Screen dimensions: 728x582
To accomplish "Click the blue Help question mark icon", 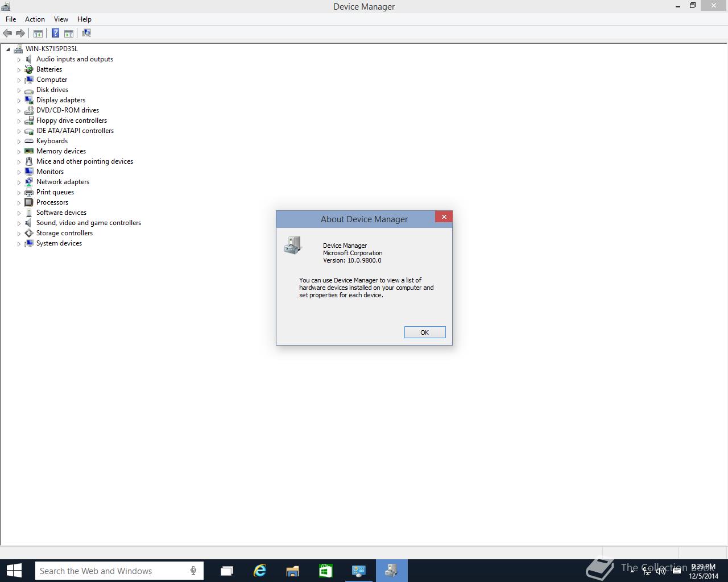I will click(x=56, y=34).
